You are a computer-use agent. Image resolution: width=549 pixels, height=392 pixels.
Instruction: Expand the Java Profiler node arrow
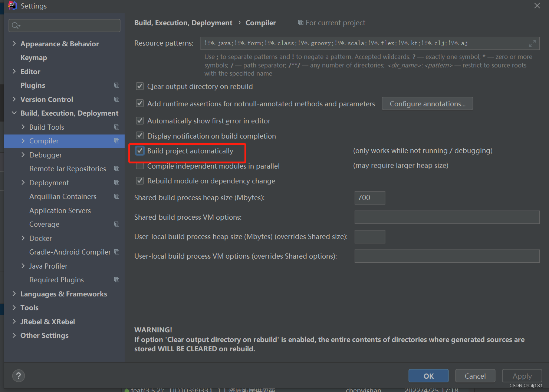pos(23,266)
